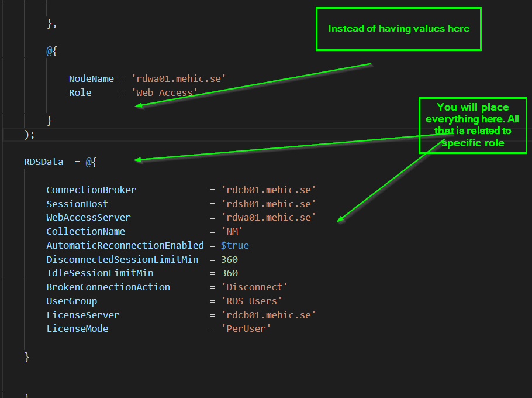
Task: Click the 'rdsh01.mehic.se' SessionHost value
Action: click(268, 203)
